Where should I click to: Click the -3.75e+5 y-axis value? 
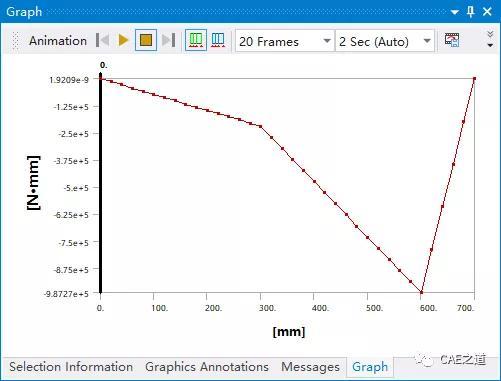[71, 161]
